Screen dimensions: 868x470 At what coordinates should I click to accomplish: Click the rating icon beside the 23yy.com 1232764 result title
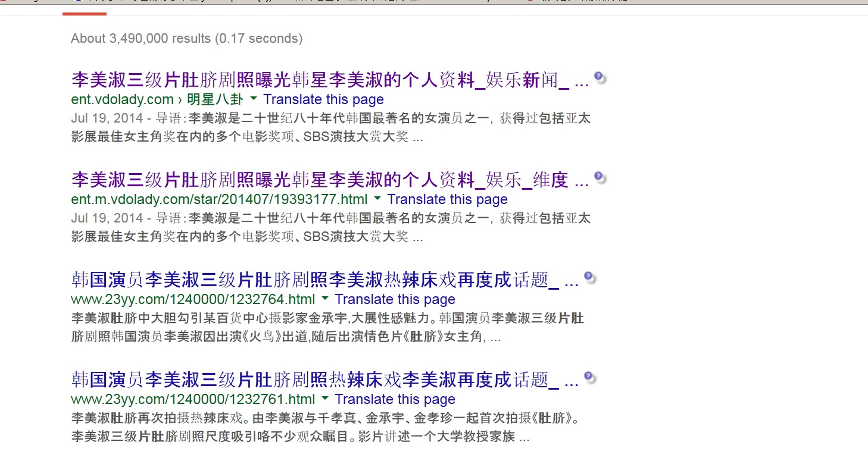[589, 278]
